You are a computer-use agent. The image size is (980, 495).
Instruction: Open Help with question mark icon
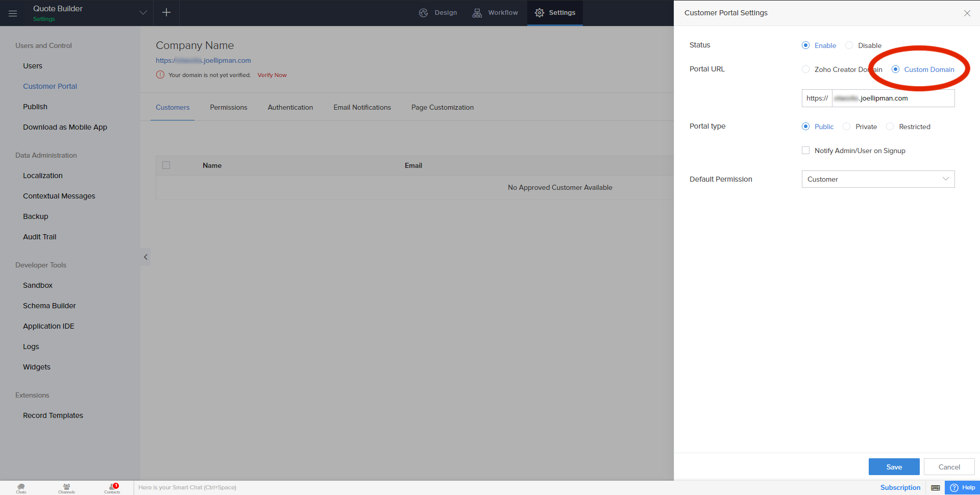point(962,488)
